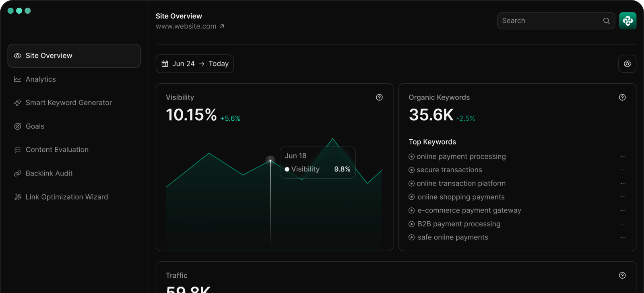Select the 'online payment processing' radio bullet
644x293 pixels.
411,157
